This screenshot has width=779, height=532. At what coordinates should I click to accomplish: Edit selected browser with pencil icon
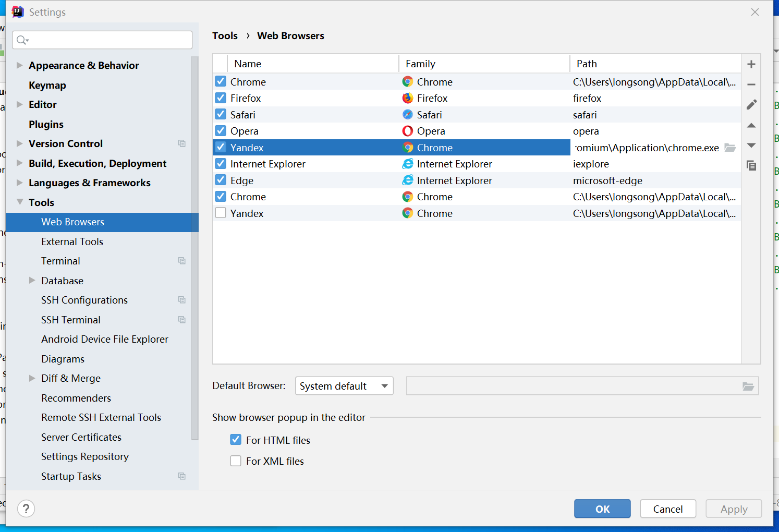click(x=751, y=105)
